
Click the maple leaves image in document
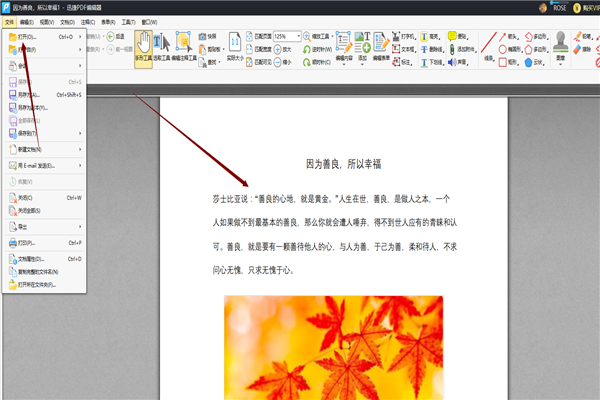(x=334, y=348)
